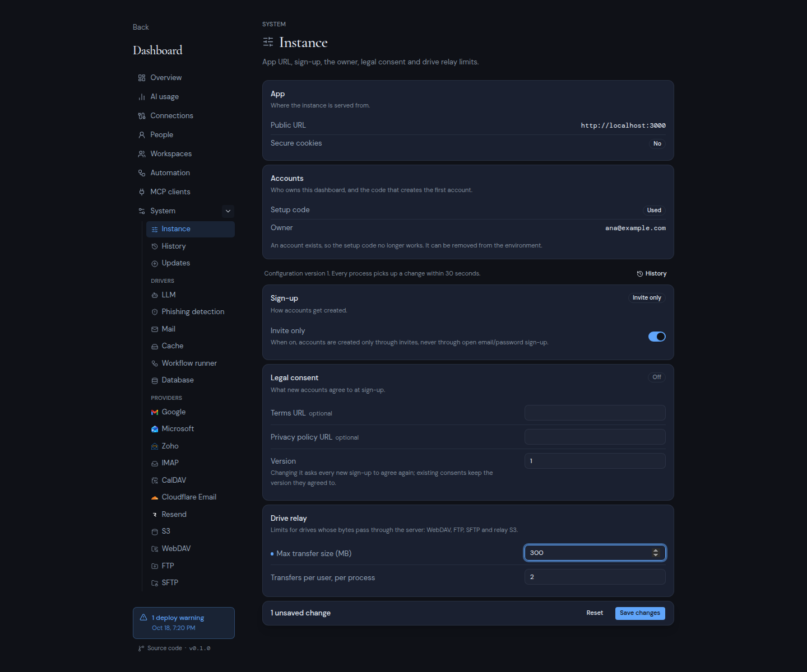Click the Cloudflare Email cloud icon
Viewport: 807px width, 672px height.
155,497
